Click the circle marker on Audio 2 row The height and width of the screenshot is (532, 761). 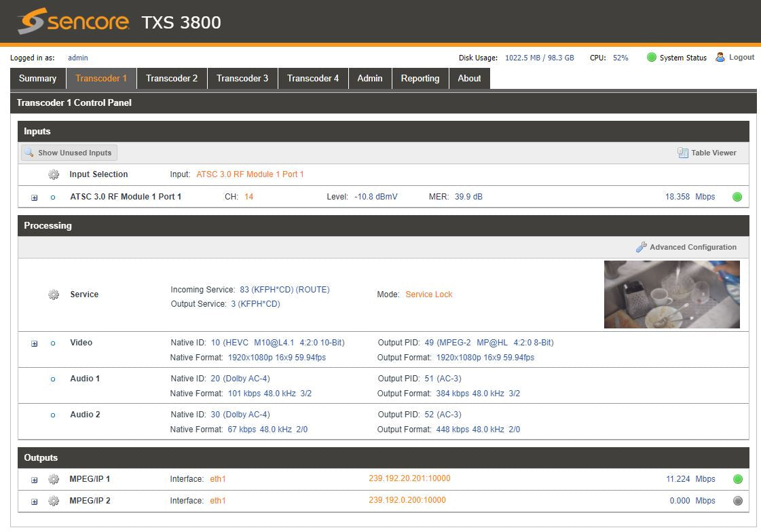[53, 415]
